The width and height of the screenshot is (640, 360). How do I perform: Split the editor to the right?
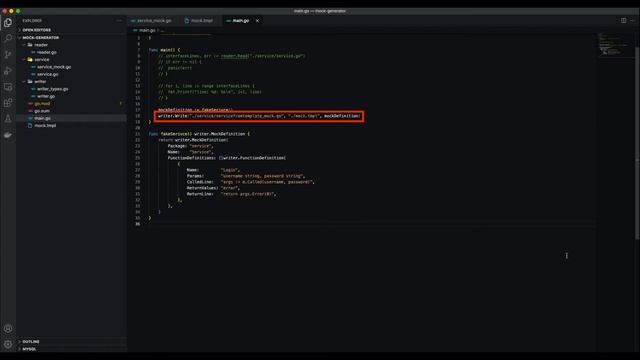(624, 20)
